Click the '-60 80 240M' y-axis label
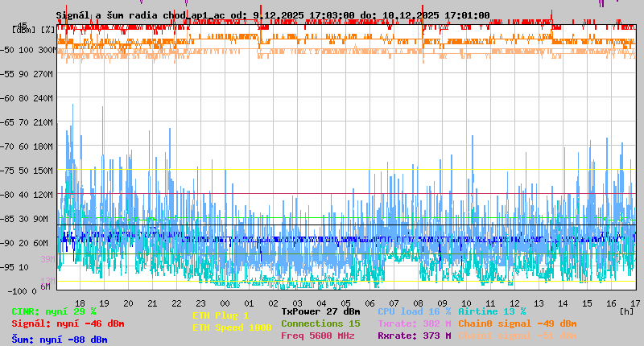Screen dimensions: 644x346 point(27,98)
